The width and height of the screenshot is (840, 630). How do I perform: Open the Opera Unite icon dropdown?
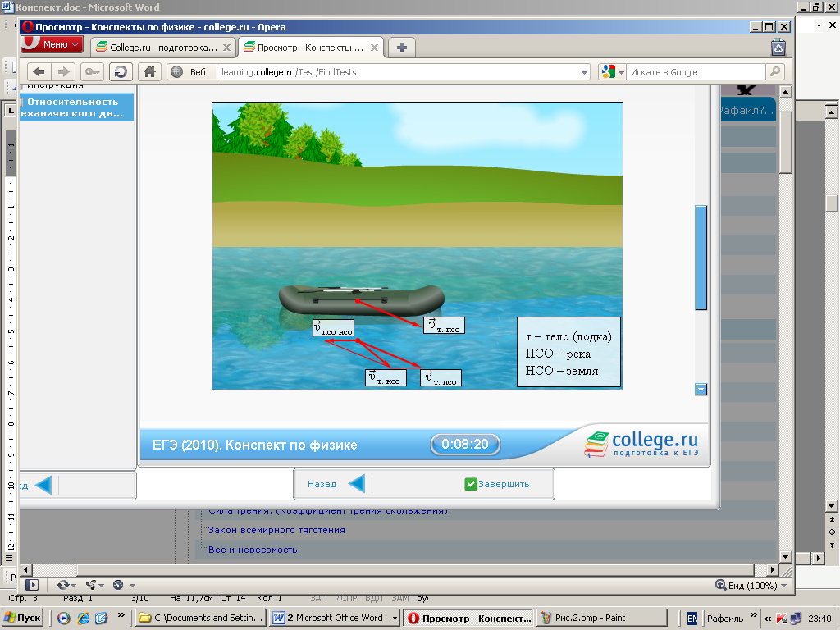95,585
